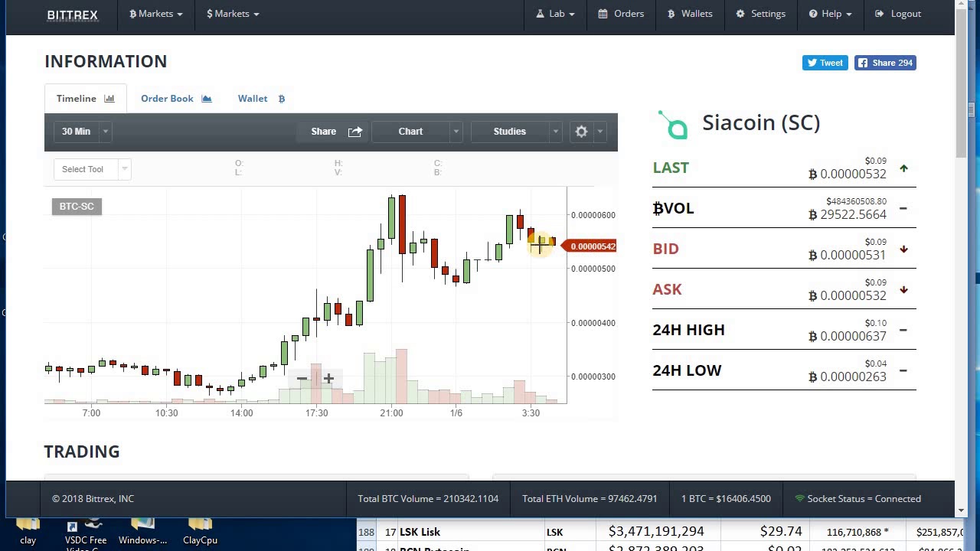Open Settings from the navbar
The width and height of the screenshot is (980, 551).
tap(761, 14)
